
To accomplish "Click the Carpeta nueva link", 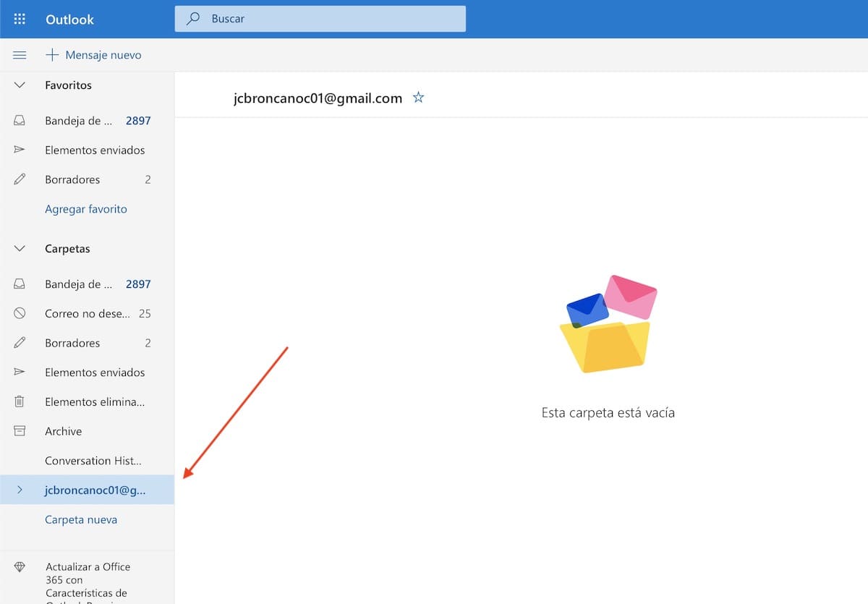I will [81, 519].
